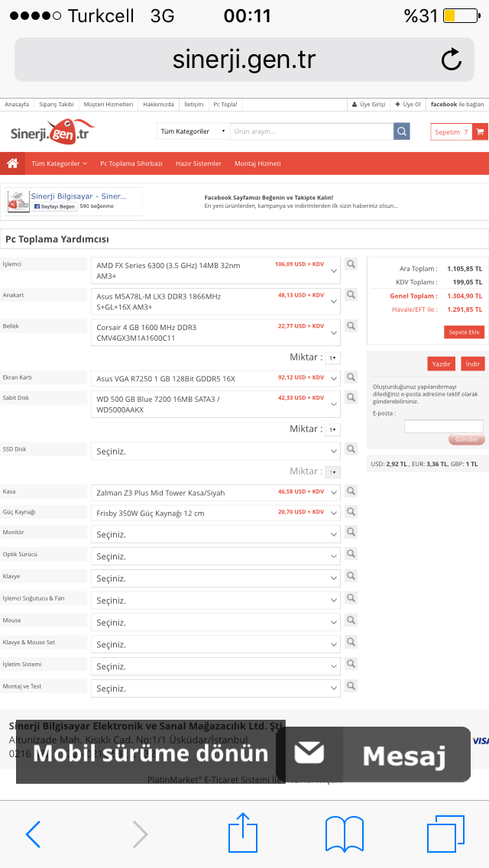Viewport: 489px width, 868px height.
Task: Click magnifier icon next to Kasa row
Action: point(351,491)
